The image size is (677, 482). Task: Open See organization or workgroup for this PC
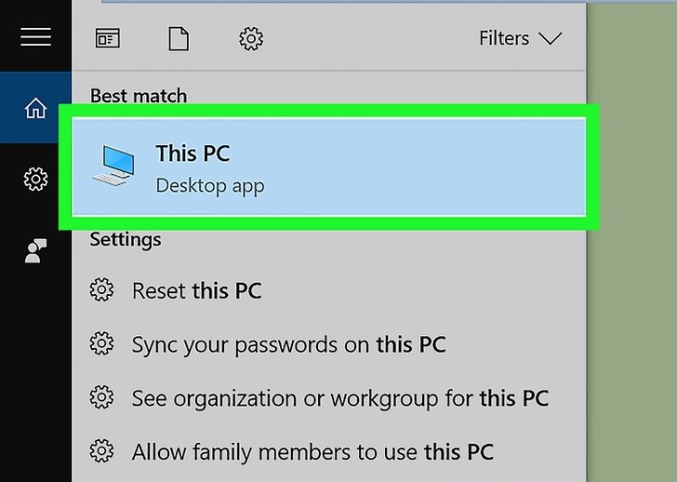click(329, 398)
